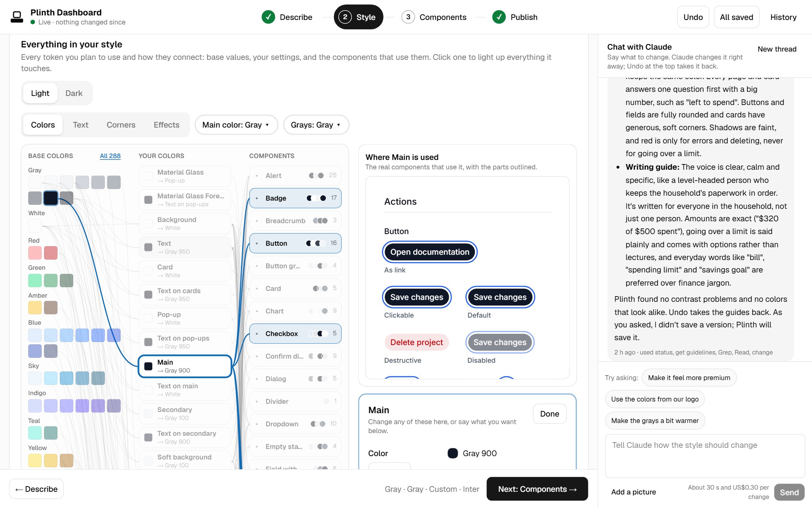Click the All 288 link
The height and width of the screenshot is (508, 812).
coord(110,156)
